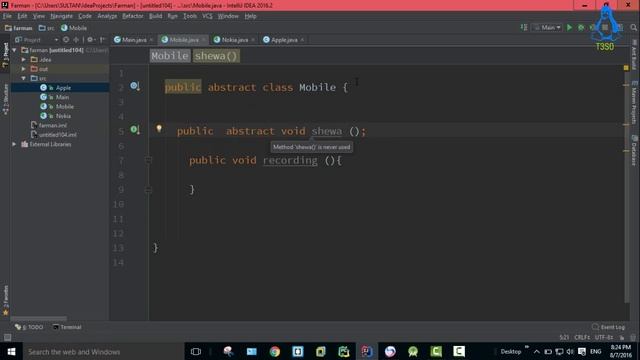Collapse the src folder
Image resolution: width=640 pixels, height=360 pixels.
click(24, 78)
